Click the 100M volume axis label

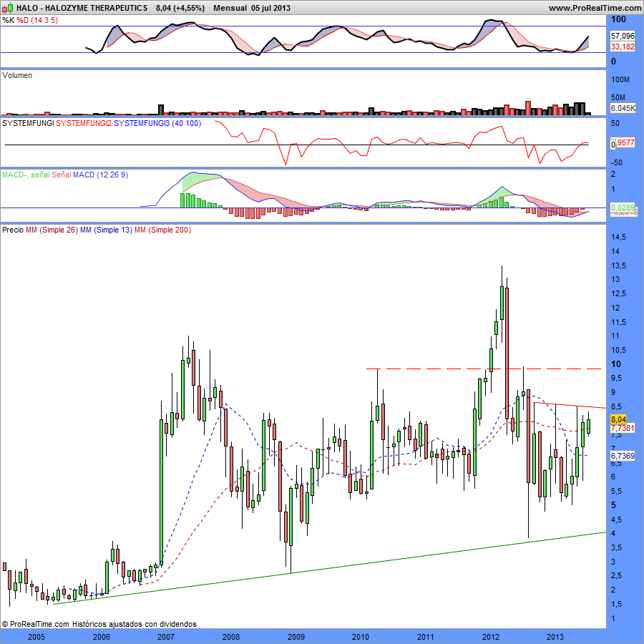click(620, 79)
